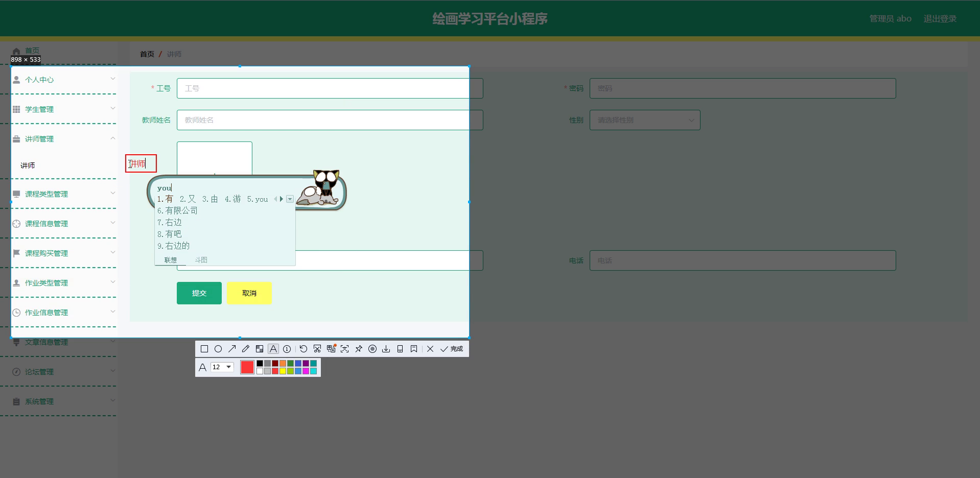Pick the white color swatch
Screen dimensions: 980x478
click(260, 371)
